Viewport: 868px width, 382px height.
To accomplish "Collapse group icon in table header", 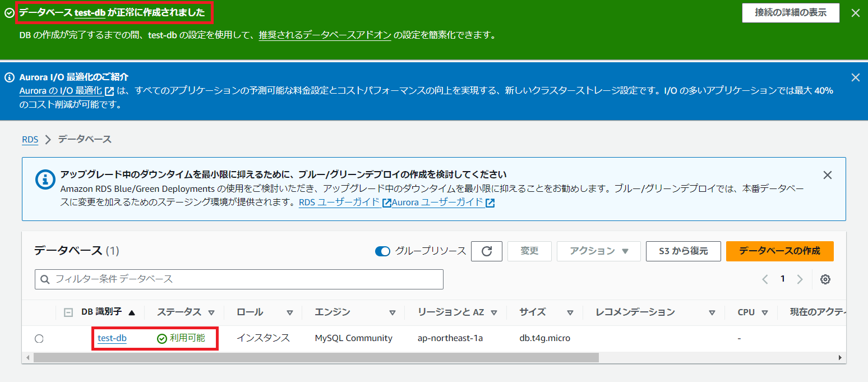I will (x=68, y=312).
